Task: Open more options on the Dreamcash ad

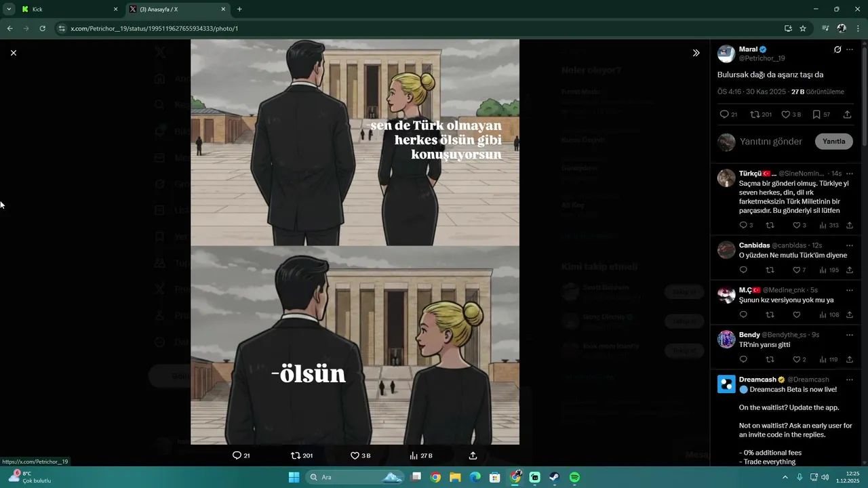Action: click(x=850, y=379)
